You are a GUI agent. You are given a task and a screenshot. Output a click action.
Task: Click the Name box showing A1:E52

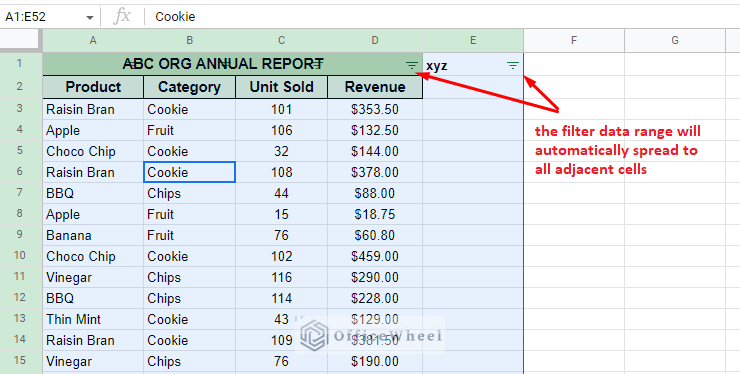(x=49, y=17)
